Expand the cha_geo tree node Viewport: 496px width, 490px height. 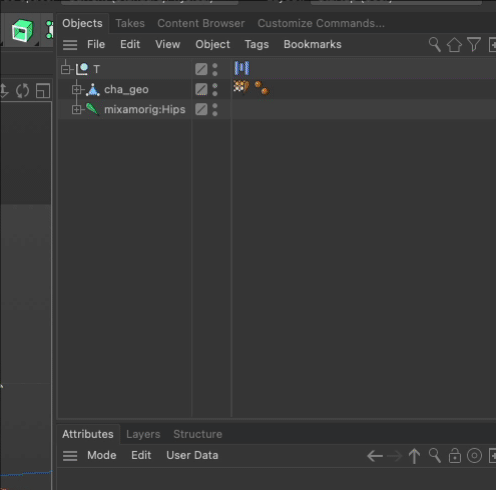tap(76, 89)
